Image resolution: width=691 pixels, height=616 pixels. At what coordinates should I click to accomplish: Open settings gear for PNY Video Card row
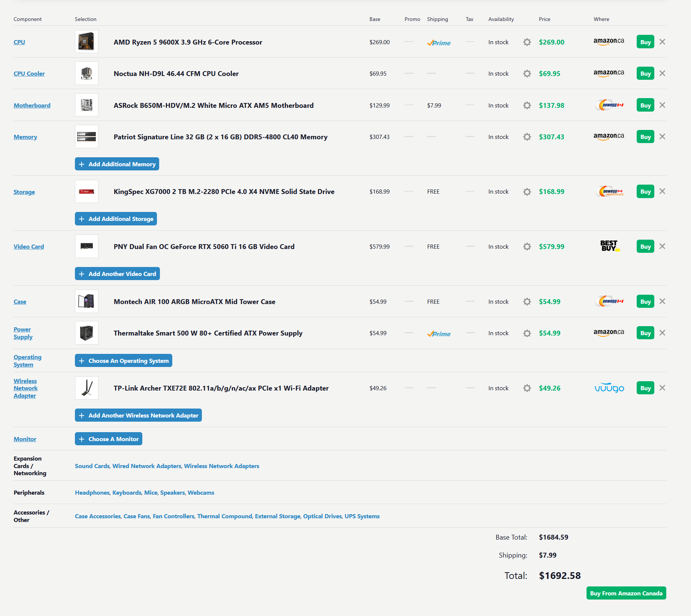coord(527,246)
